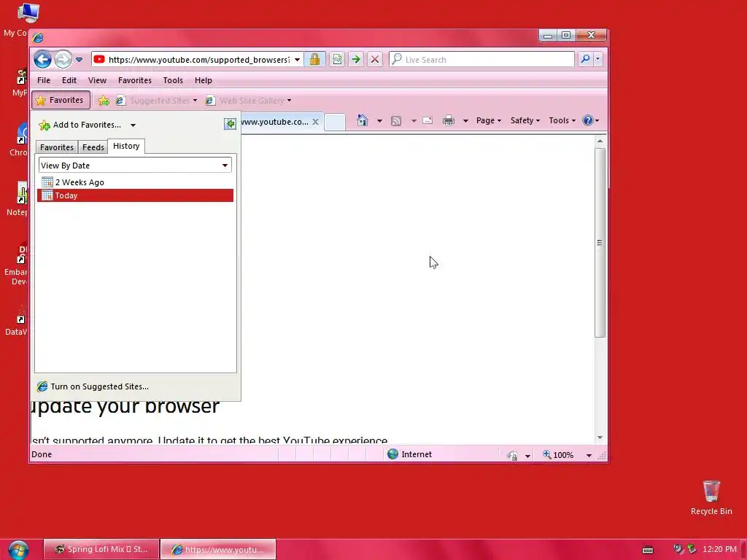Expand the Today history folder
The image size is (747, 560).
tap(135, 195)
